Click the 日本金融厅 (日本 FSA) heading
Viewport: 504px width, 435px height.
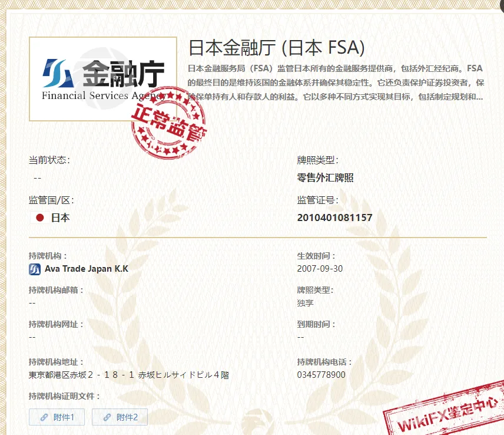(276, 48)
